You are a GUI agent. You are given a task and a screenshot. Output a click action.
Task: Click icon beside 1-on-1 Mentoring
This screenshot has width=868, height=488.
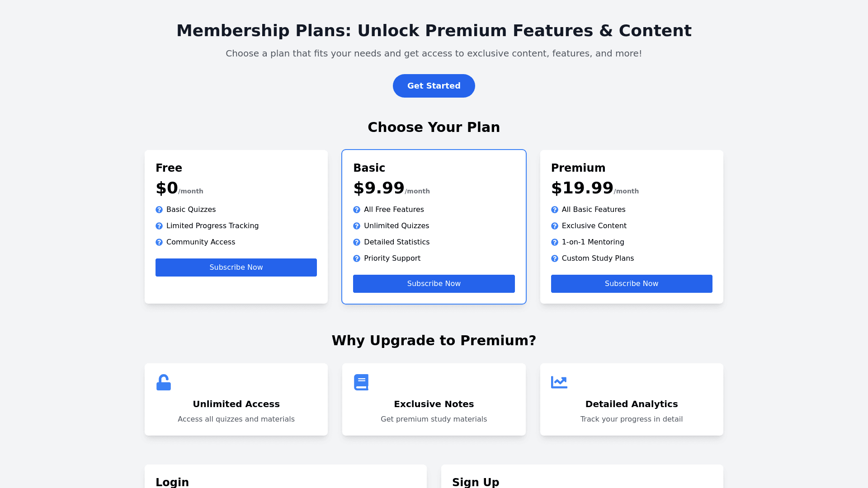point(555,242)
